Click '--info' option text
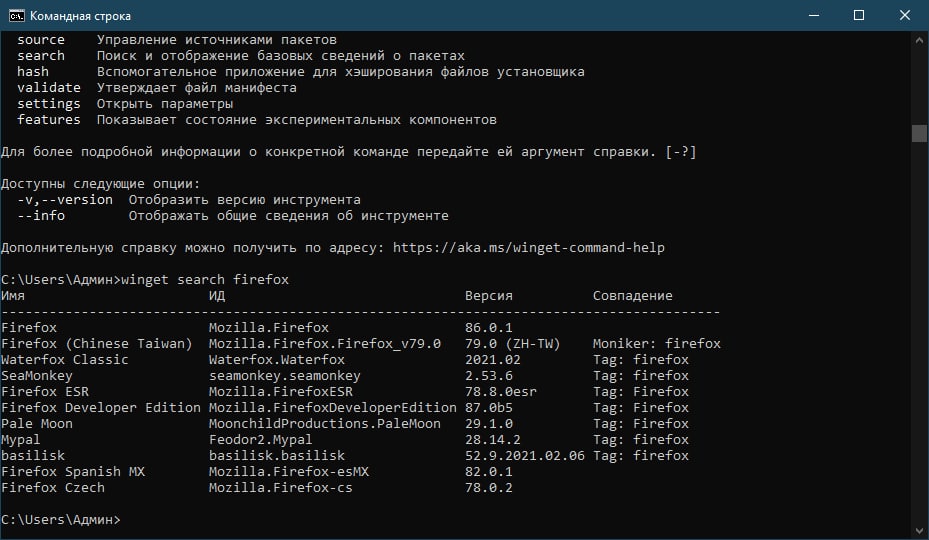The height and width of the screenshot is (540, 929). coord(41,216)
